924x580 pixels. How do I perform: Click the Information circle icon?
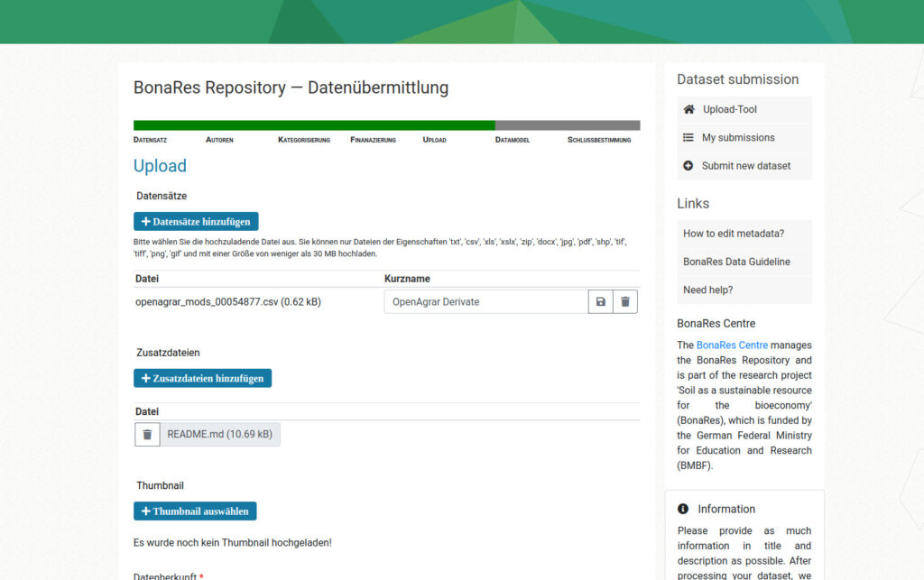(683, 509)
